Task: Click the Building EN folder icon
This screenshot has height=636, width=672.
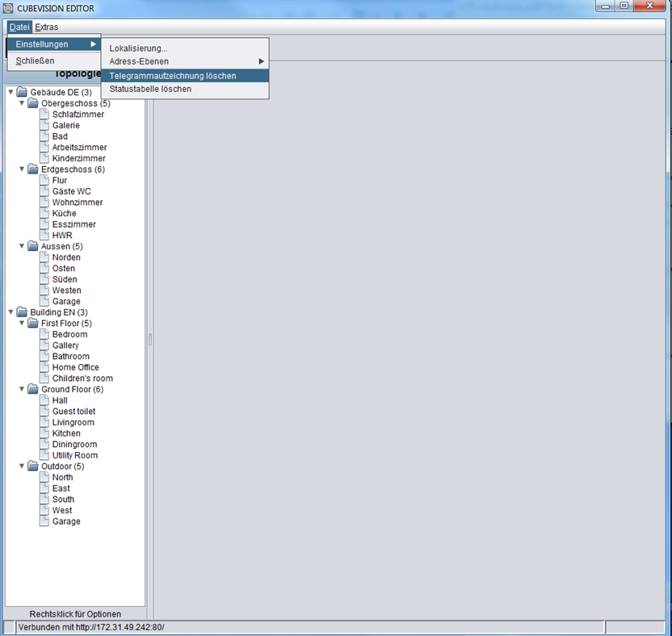Action: coord(22,312)
